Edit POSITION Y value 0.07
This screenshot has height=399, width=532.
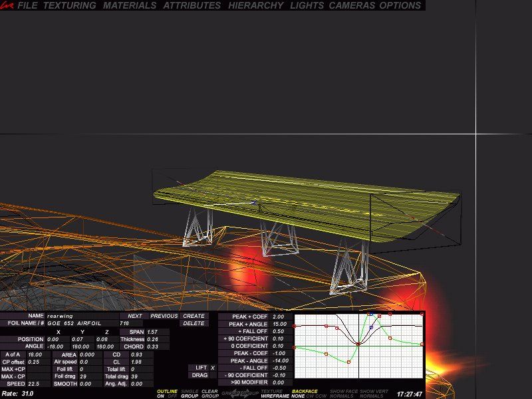[82, 339]
